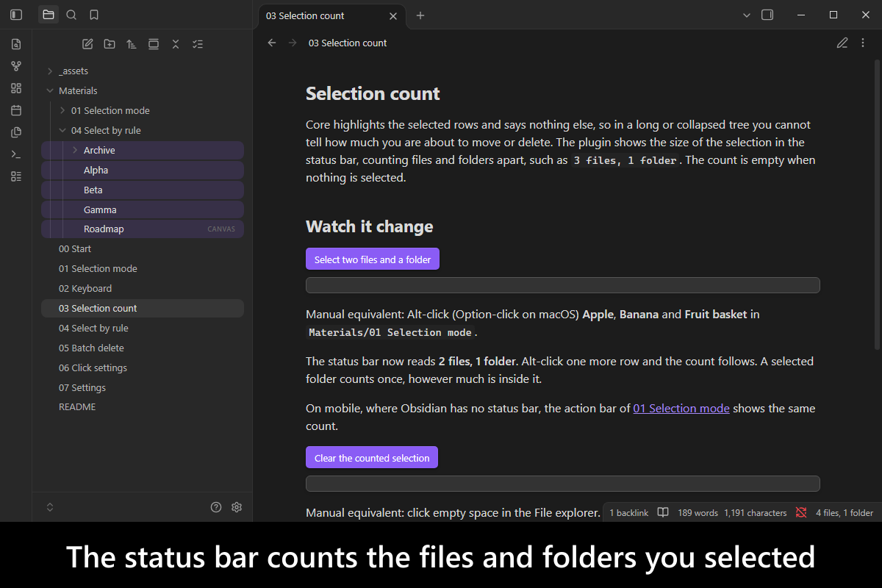Switch to editing view with the pencil icon
Image resolution: width=882 pixels, height=588 pixels.
tap(842, 43)
